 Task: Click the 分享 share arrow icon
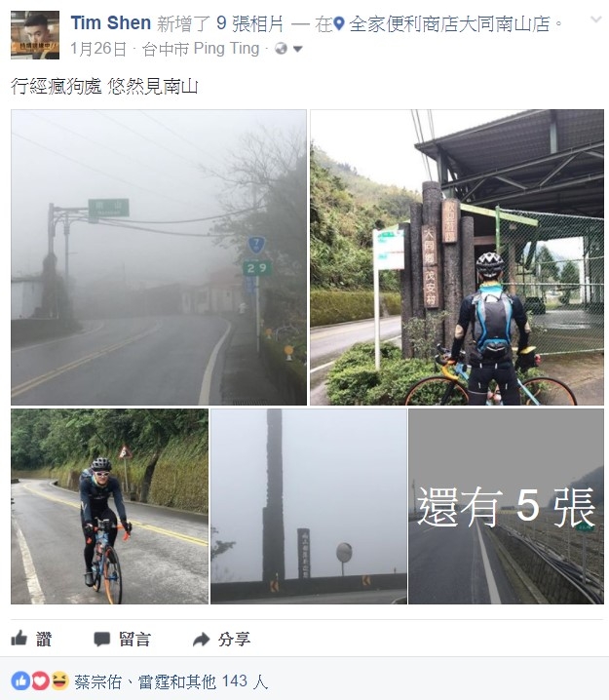(202, 640)
